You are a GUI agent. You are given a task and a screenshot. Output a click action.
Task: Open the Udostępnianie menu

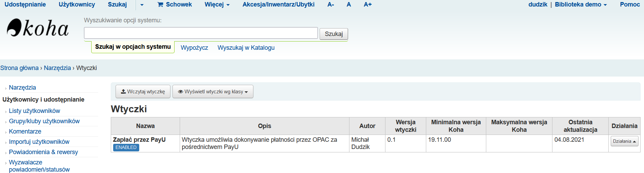[25, 4]
